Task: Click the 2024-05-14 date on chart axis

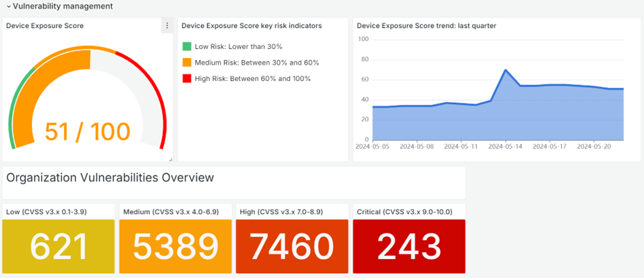Action: 505,145
